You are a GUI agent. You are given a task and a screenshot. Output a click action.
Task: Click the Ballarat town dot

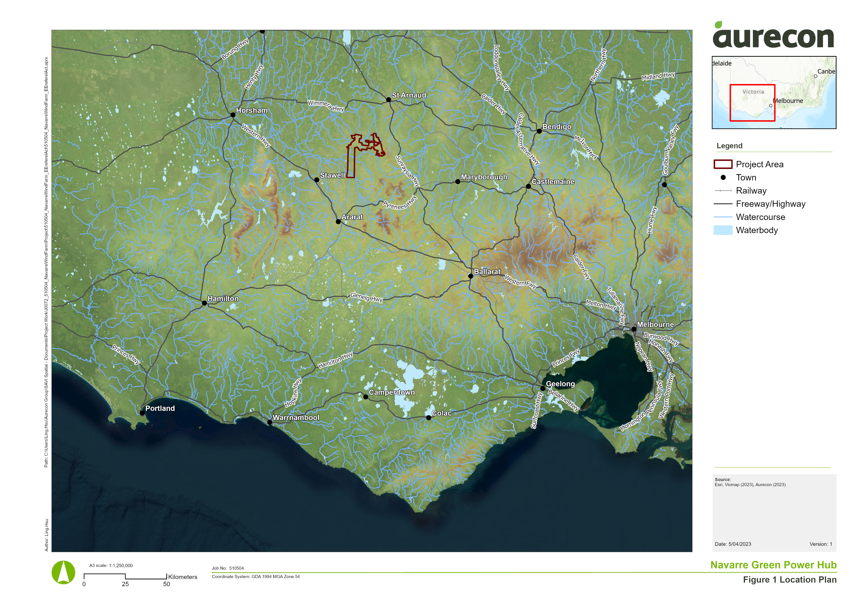point(471,276)
